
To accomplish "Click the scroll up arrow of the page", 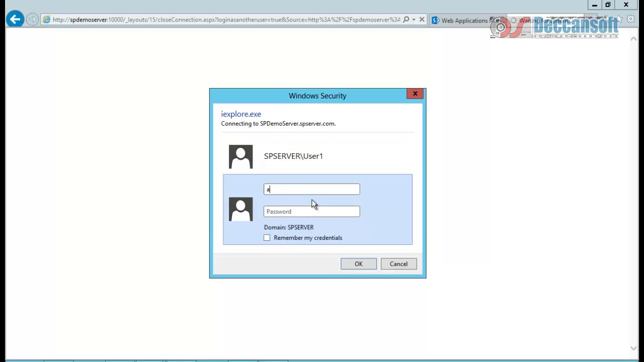I will coord(633,39).
